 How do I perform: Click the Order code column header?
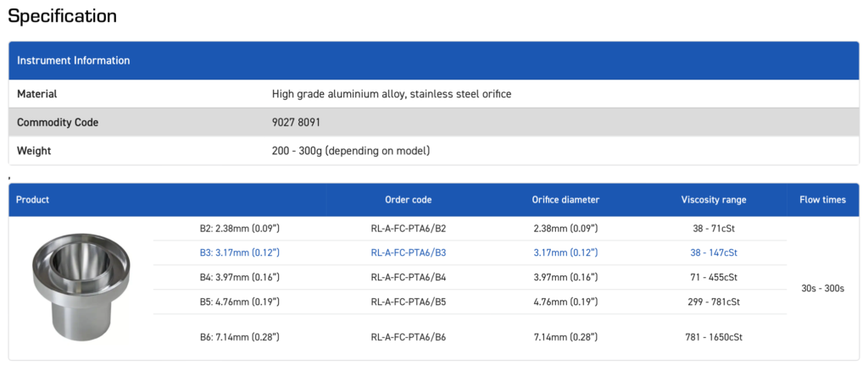[409, 200]
